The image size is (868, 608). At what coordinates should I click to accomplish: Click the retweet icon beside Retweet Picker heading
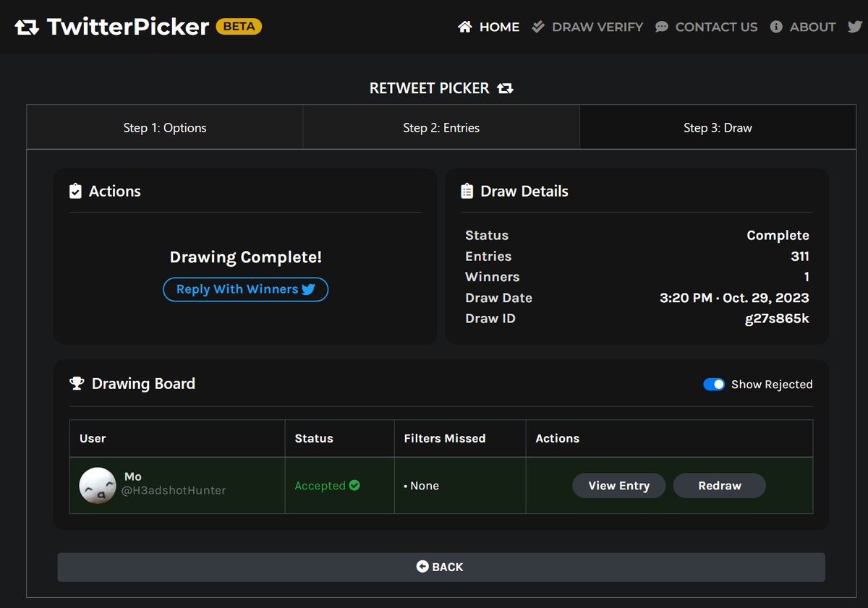click(x=505, y=88)
